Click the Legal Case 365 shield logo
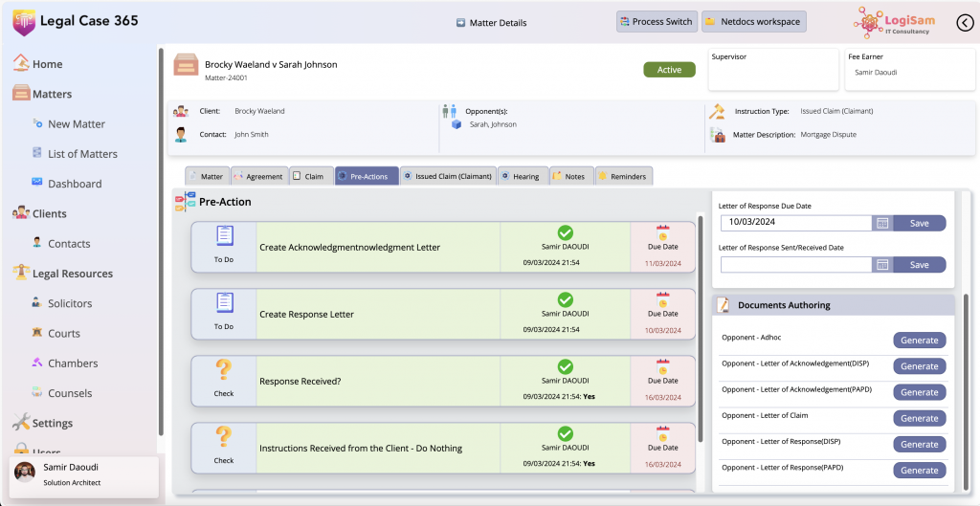Viewport: 980px width, 506px height. [x=23, y=21]
